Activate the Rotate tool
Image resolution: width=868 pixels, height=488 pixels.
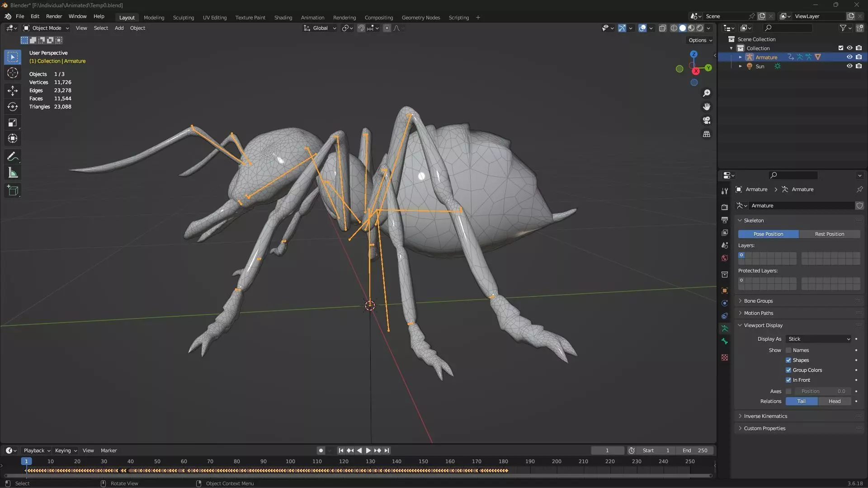pyautogui.click(x=13, y=107)
